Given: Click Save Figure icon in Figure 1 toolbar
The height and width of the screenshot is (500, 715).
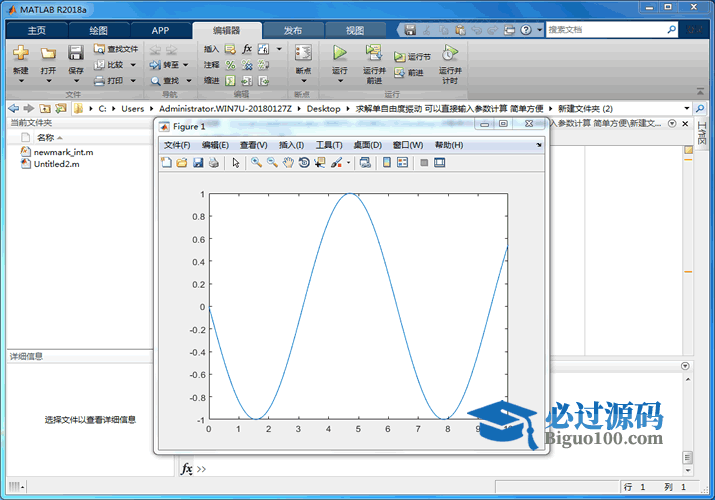Looking at the screenshot, I should click(x=198, y=163).
